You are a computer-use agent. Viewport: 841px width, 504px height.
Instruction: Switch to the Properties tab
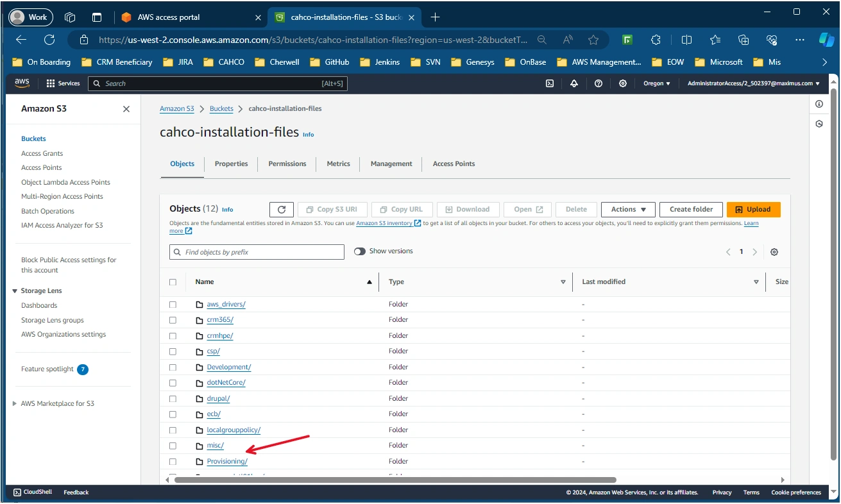tap(231, 164)
